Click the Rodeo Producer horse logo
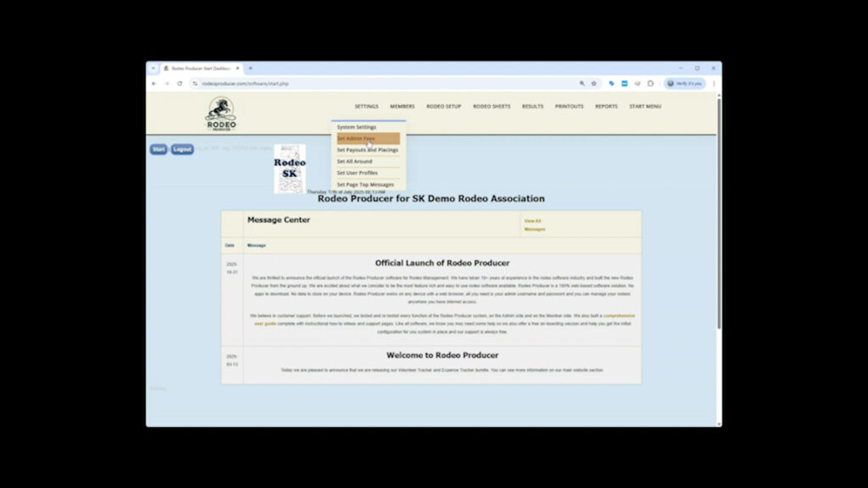This screenshot has height=488, width=868. coord(220,113)
